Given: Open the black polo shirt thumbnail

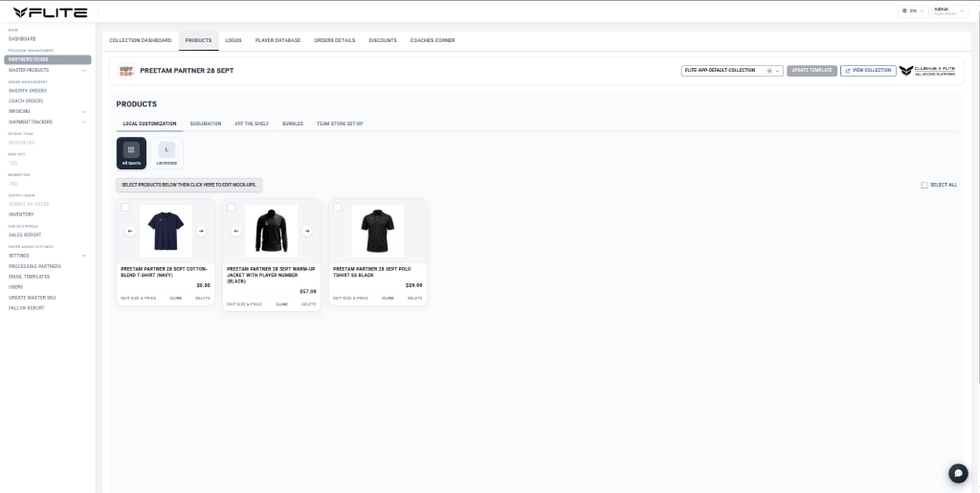Looking at the screenshot, I should point(377,232).
